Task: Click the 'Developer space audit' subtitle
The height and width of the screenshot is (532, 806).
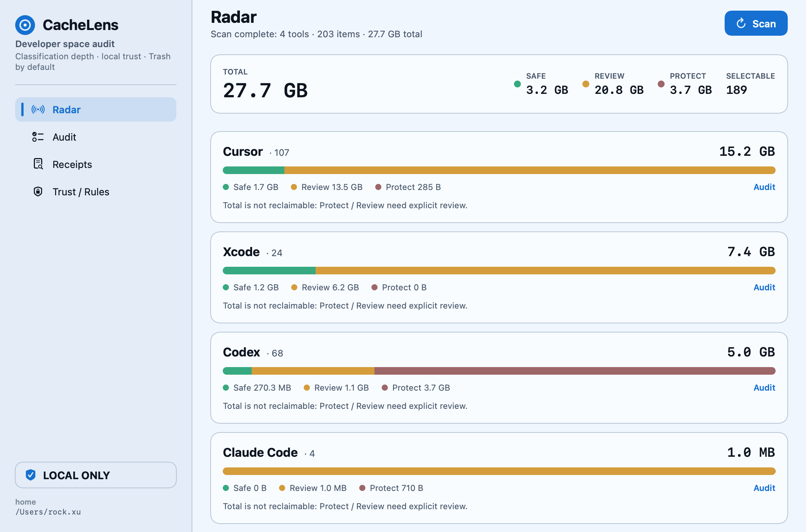Action: point(65,44)
